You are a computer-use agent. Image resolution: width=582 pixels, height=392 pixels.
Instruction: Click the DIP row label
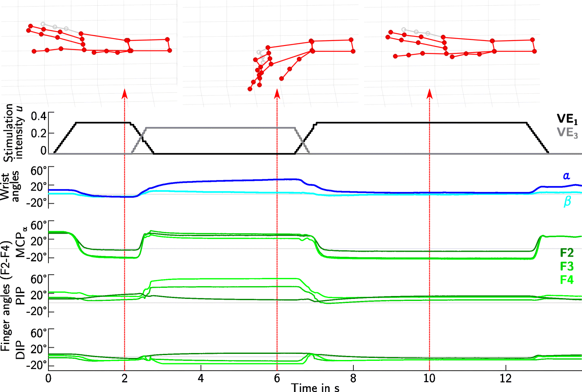20,351
